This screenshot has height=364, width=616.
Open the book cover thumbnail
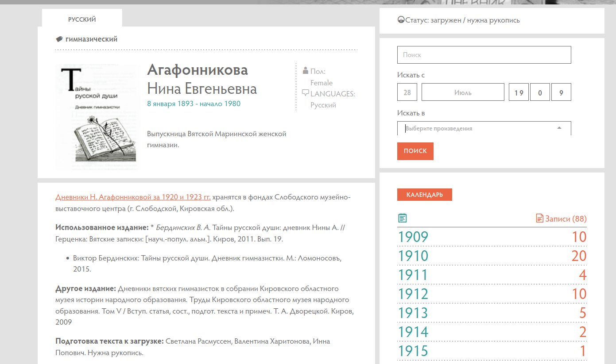click(x=97, y=116)
